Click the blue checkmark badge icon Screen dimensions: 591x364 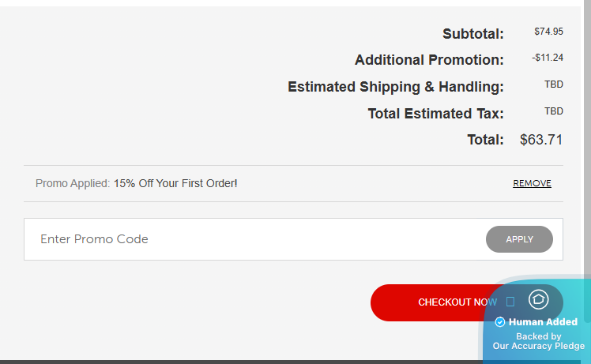click(x=500, y=322)
